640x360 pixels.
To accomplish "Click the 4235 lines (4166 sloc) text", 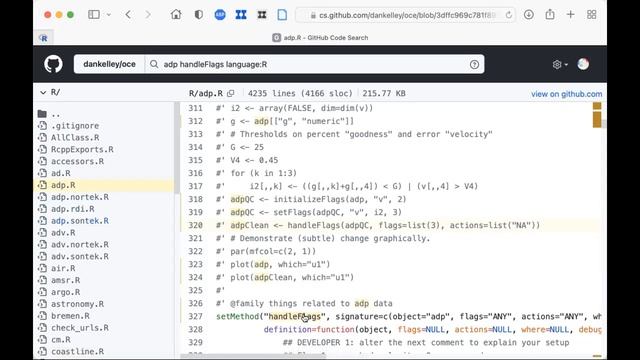I will [300, 93].
